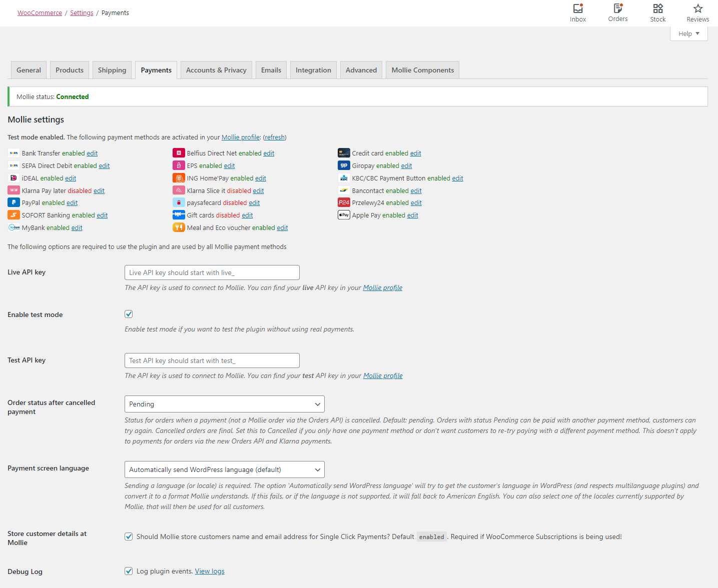The width and height of the screenshot is (718, 588).
Task: Edit the Bancontact payment method
Action: click(x=416, y=190)
